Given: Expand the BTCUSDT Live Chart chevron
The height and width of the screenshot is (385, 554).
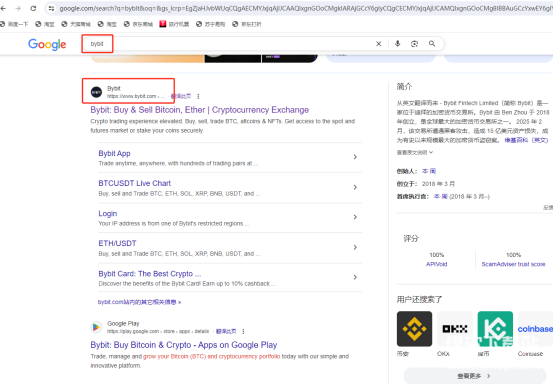Looking at the screenshot, I should click(x=355, y=187).
